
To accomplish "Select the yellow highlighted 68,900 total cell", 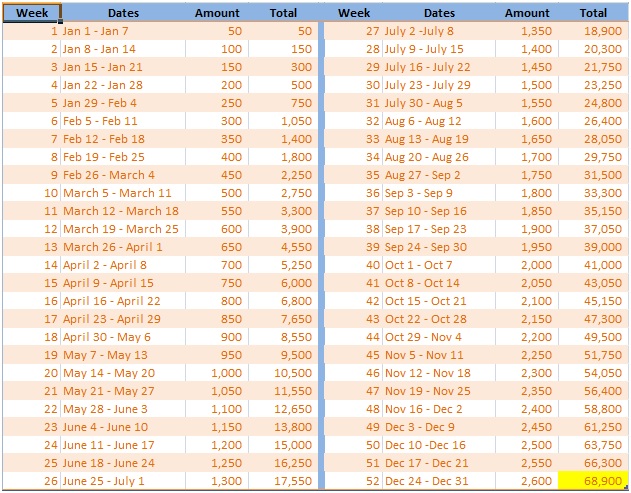I will (593, 481).
